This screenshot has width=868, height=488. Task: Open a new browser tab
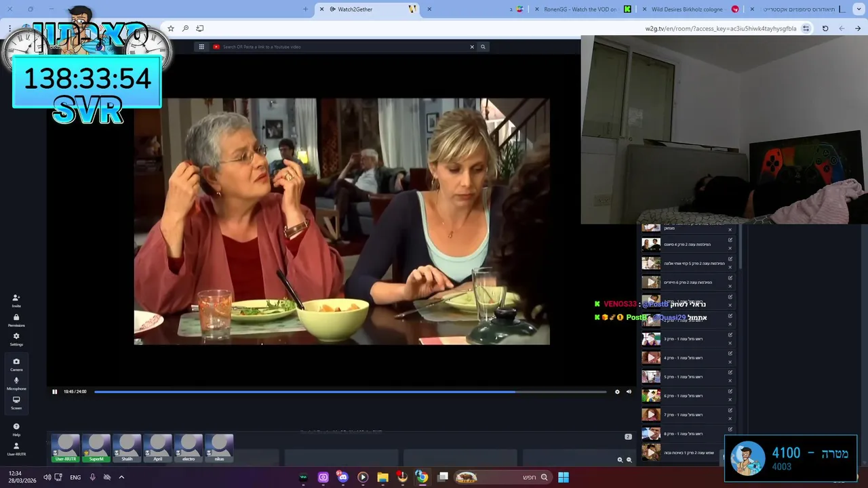pyautogui.click(x=305, y=9)
